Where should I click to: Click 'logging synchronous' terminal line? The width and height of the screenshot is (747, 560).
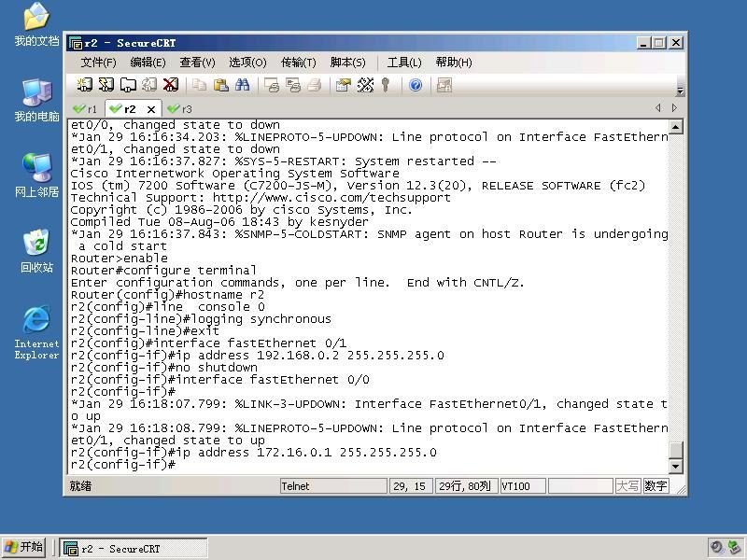coord(201,319)
